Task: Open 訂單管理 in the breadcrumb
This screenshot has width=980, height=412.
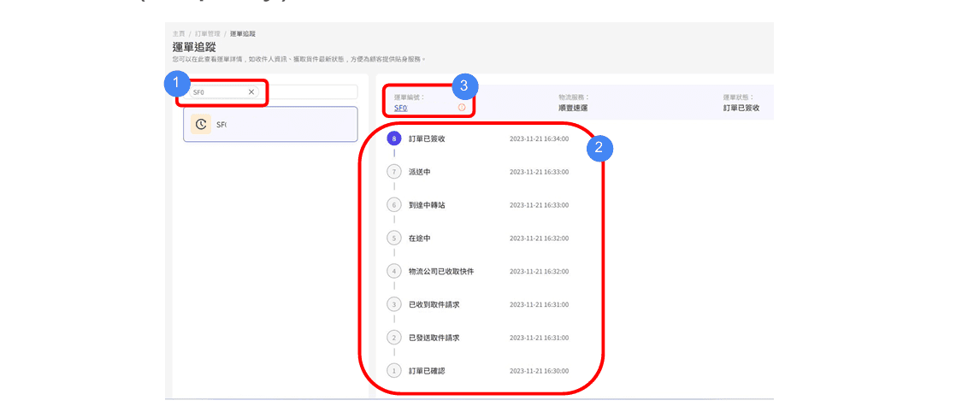Action: [x=206, y=33]
